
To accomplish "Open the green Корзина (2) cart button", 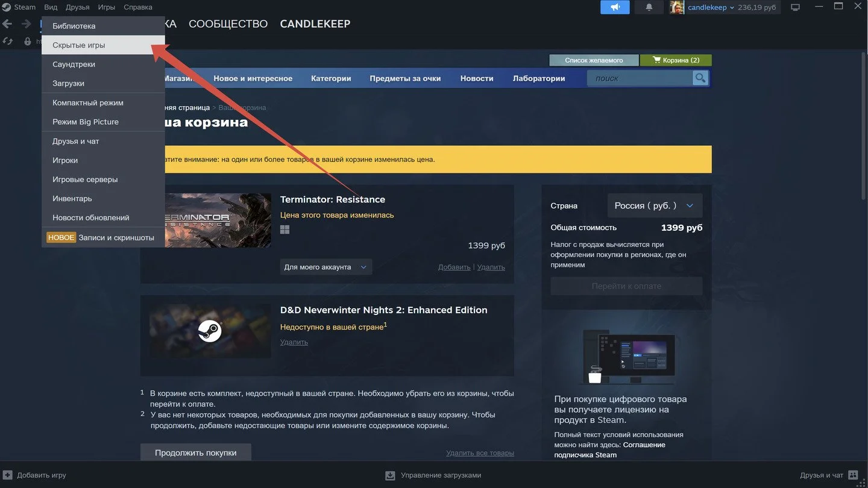I will point(676,60).
